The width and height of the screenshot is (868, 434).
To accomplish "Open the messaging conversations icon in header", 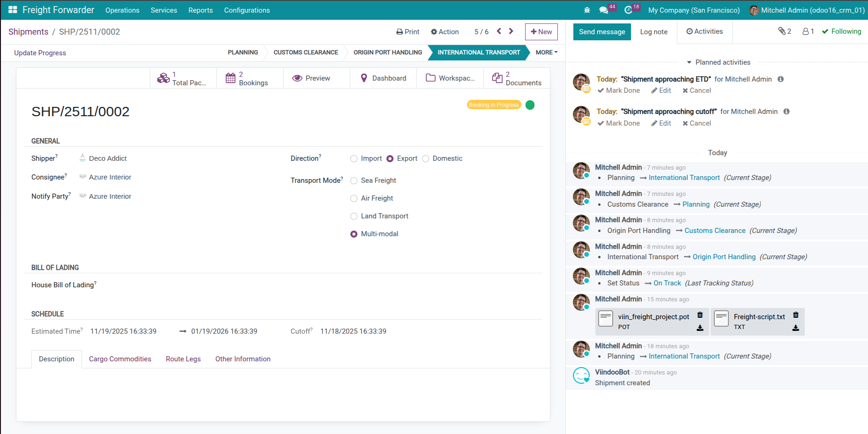I will [604, 9].
